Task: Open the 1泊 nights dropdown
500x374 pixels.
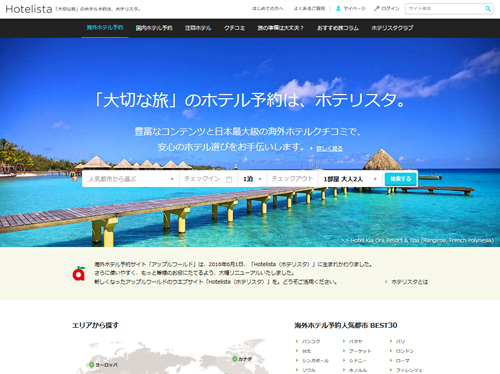Action: pos(252,179)
